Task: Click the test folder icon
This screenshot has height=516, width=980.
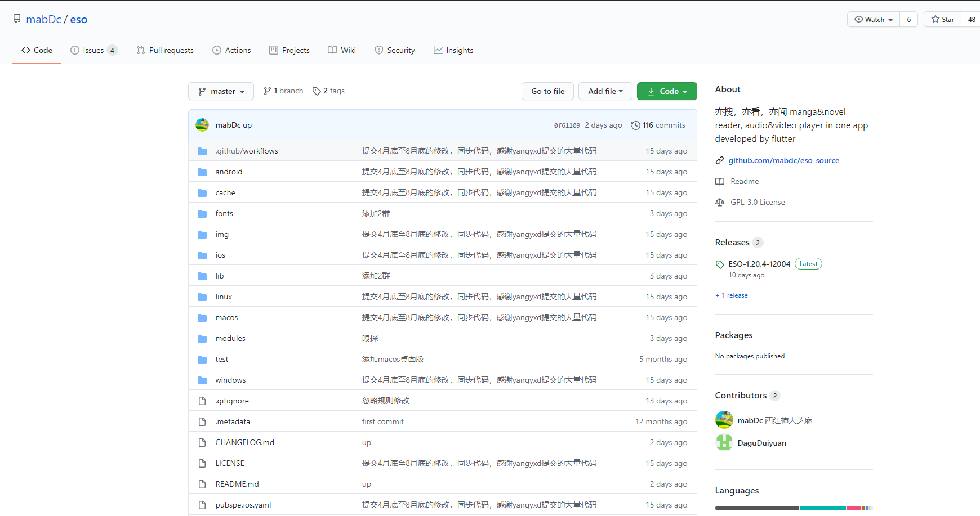Action: (202, 359)
